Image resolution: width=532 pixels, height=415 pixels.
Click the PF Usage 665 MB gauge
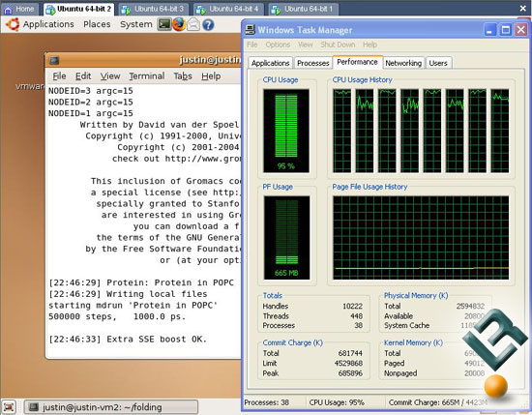click(286, 238)
